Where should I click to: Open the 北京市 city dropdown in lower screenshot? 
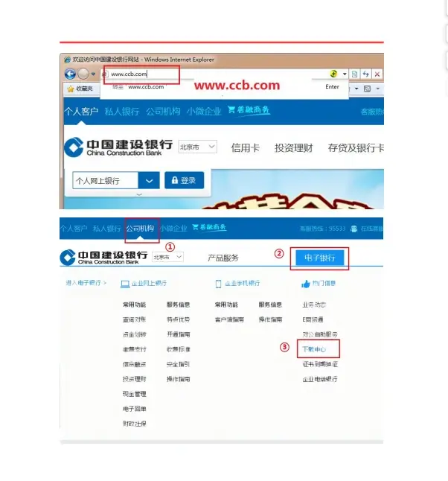tap(167, 257)
